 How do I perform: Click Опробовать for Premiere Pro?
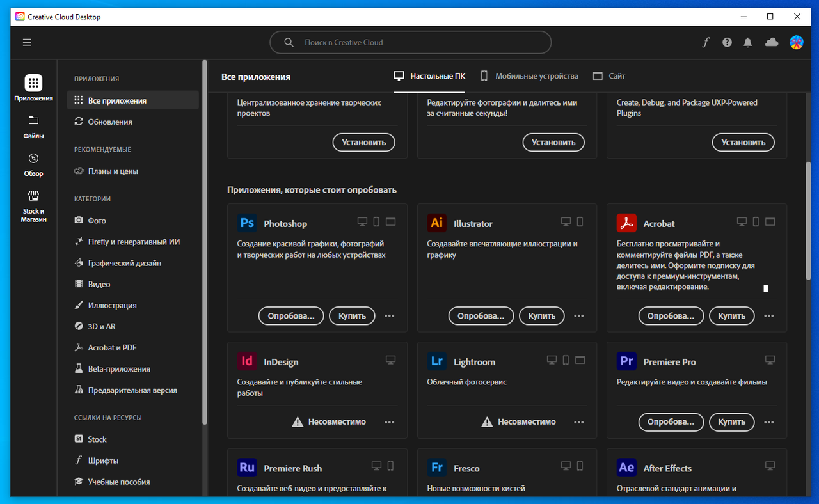tap(671, 422)
